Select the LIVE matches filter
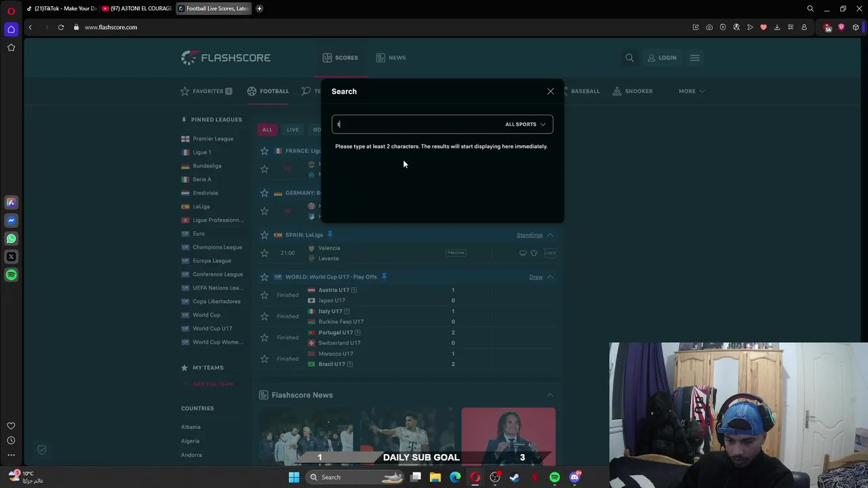The image size is (868, 488). (292, 129)
